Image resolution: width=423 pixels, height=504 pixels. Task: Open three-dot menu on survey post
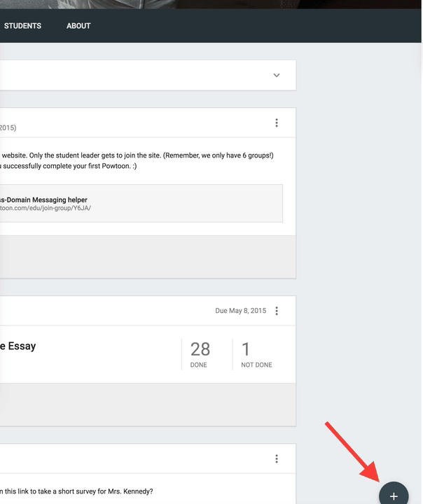coord(277,459)
